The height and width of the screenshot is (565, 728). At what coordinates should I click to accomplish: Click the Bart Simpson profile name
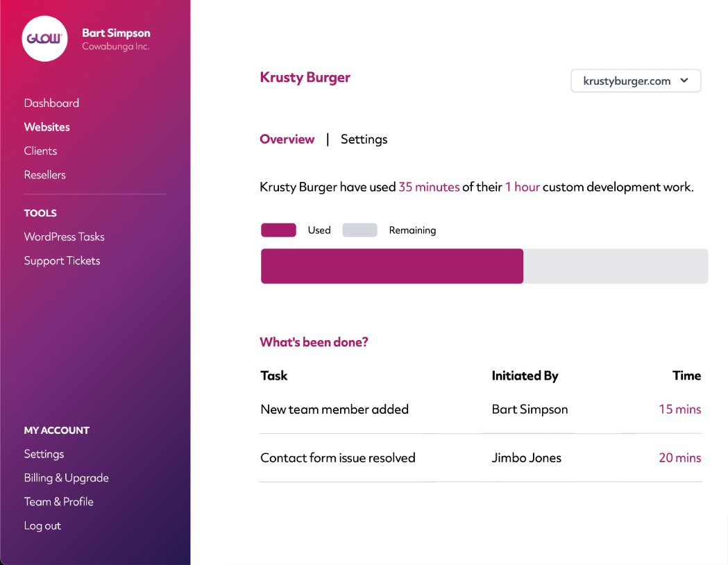point(116,33)
